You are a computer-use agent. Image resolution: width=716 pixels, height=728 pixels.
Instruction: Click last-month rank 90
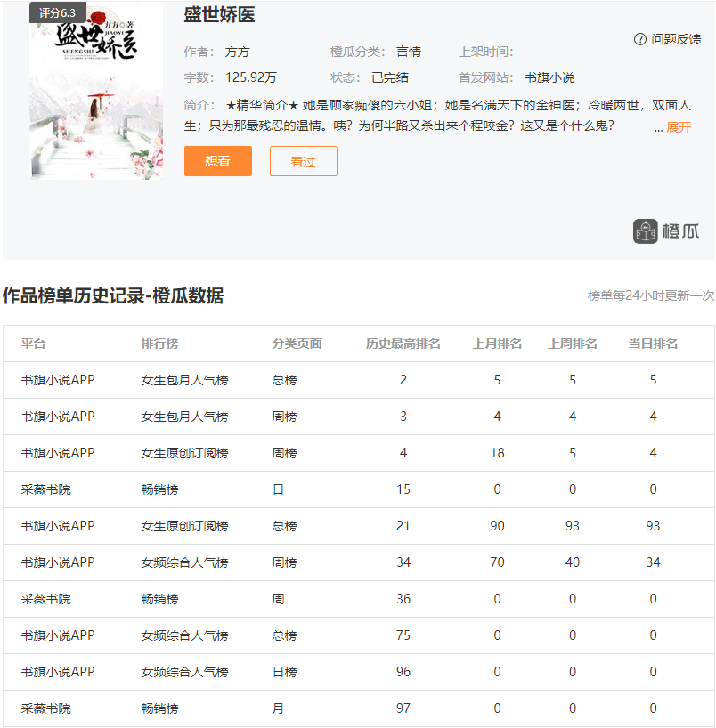tap(497, 526)
